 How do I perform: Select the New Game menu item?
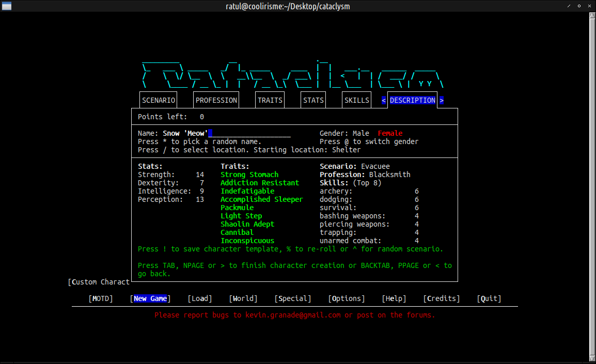(x=150, y=298)
